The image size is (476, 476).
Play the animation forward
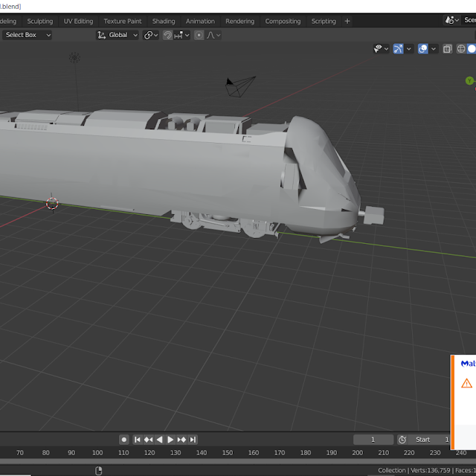[x=170, y=440]
